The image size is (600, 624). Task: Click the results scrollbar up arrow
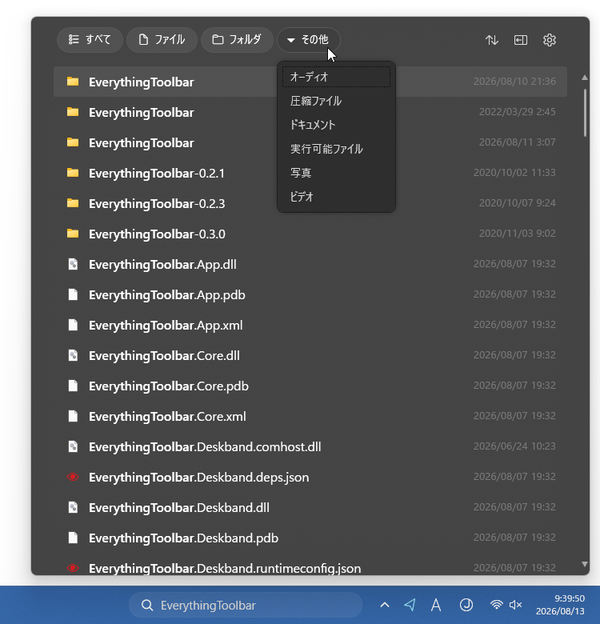584,78
